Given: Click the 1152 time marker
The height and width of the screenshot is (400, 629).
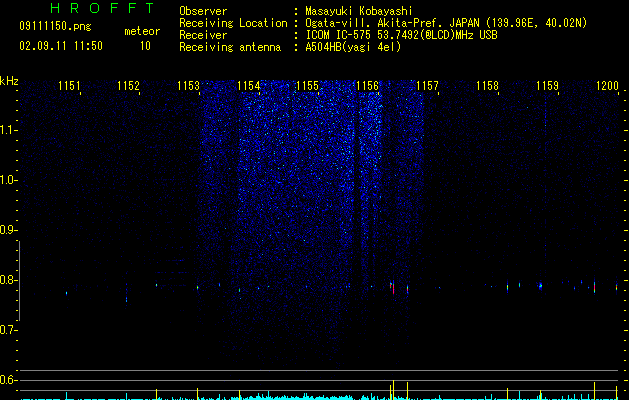Looking at the screenshot, I should (x=128, y=85).
